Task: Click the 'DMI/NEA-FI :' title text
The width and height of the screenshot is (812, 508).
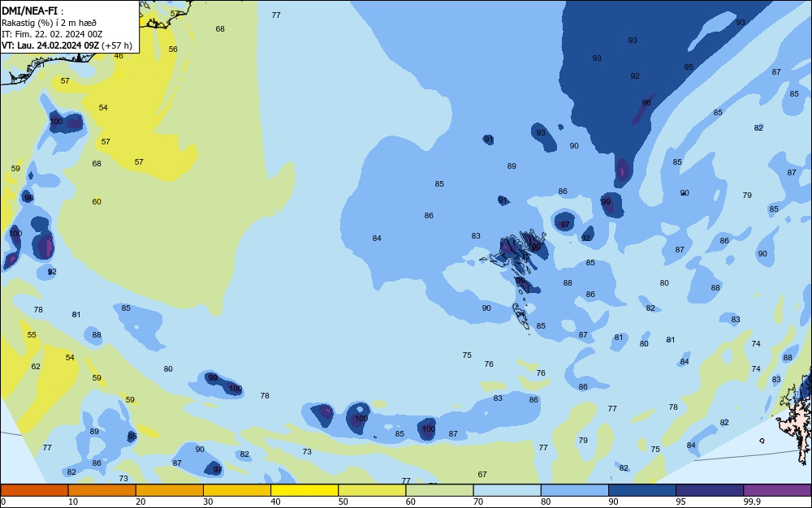Action: click(32, 11)
